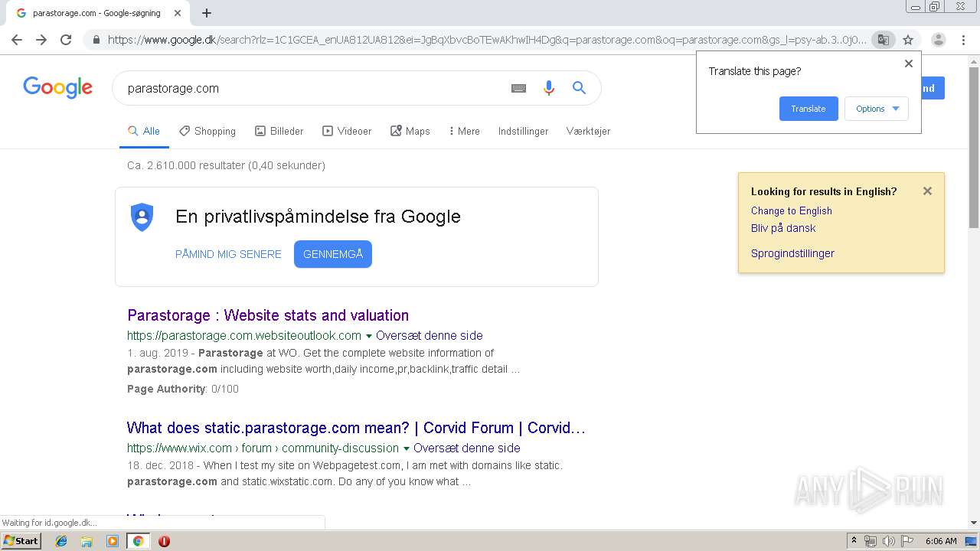The width and height of the screenshot is (980, 551).
Task: Click Oversæt denne side for wix.com result
Action: [x=467, y=448]
